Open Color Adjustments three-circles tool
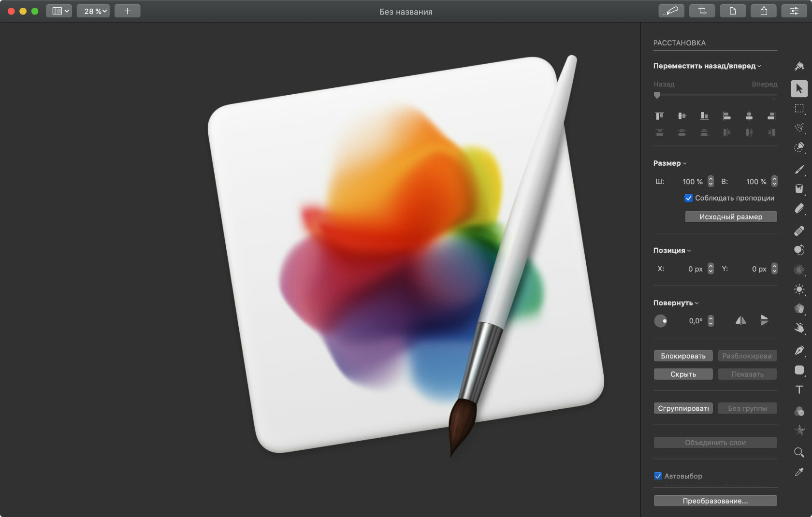The width and height of the screenshot is (812, 517). tap(799, 411)
